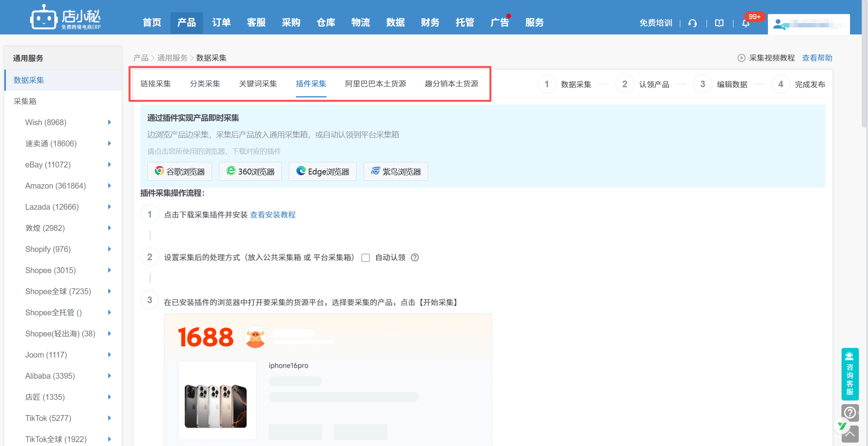The width and height of the screenshot is (868, 446).
Task: Download the Edge浏览器 plugin
Action: [x=323, y=171]
